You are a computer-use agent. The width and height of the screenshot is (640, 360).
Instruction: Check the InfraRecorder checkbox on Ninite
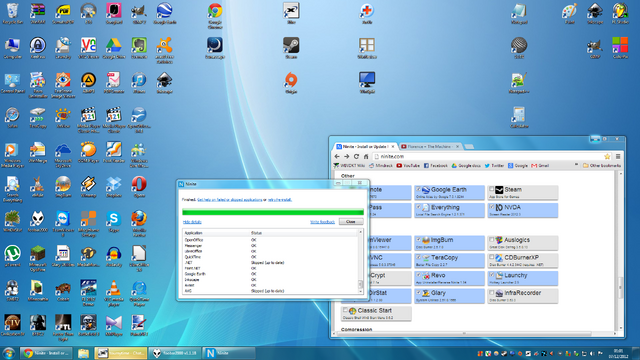click(x=491, y=293)
